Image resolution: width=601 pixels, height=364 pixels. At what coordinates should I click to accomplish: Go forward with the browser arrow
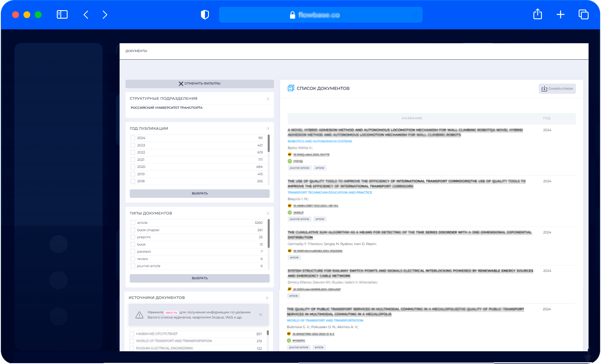105,15
